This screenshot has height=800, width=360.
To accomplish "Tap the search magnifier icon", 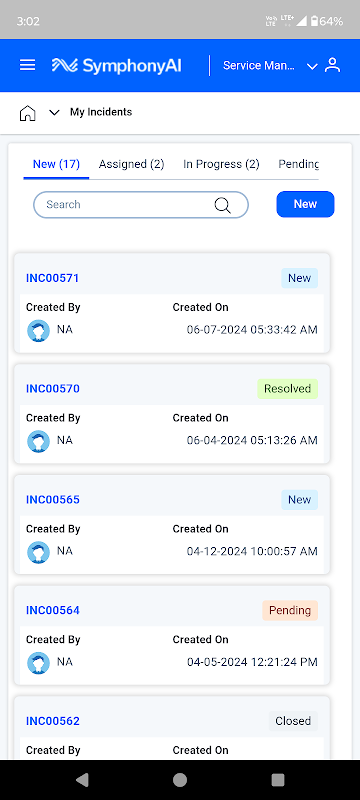I will (x=222, y=205).
